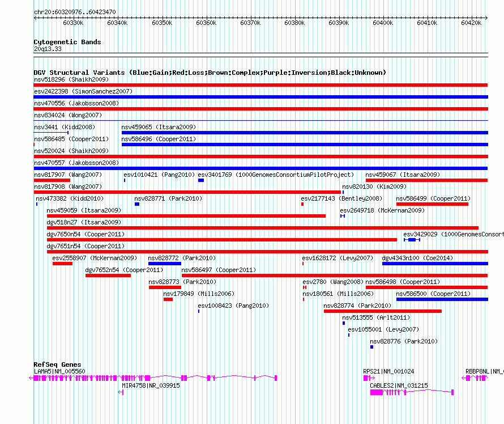This screenshot has width=504, height=424.
Task: Click the nsv459067 (Itsara2009) label
Action: 403,175
